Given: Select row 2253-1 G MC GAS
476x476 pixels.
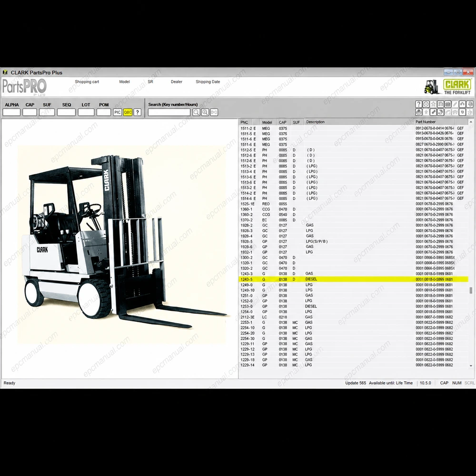Looking at the screenshot, I should pyautogui.click(x=354, y=322).
